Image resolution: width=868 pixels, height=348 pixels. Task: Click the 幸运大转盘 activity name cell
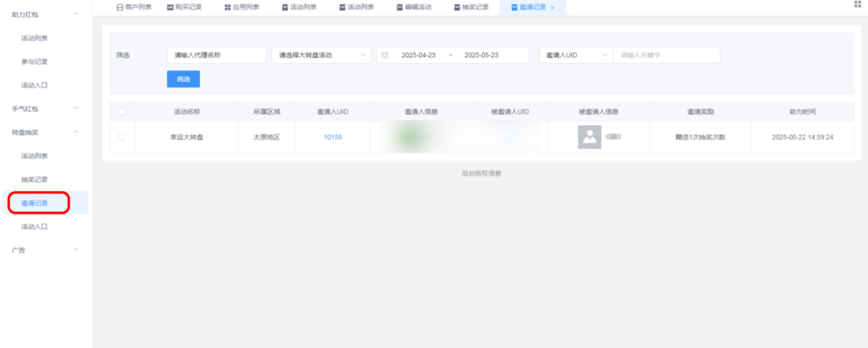[187, 138]
